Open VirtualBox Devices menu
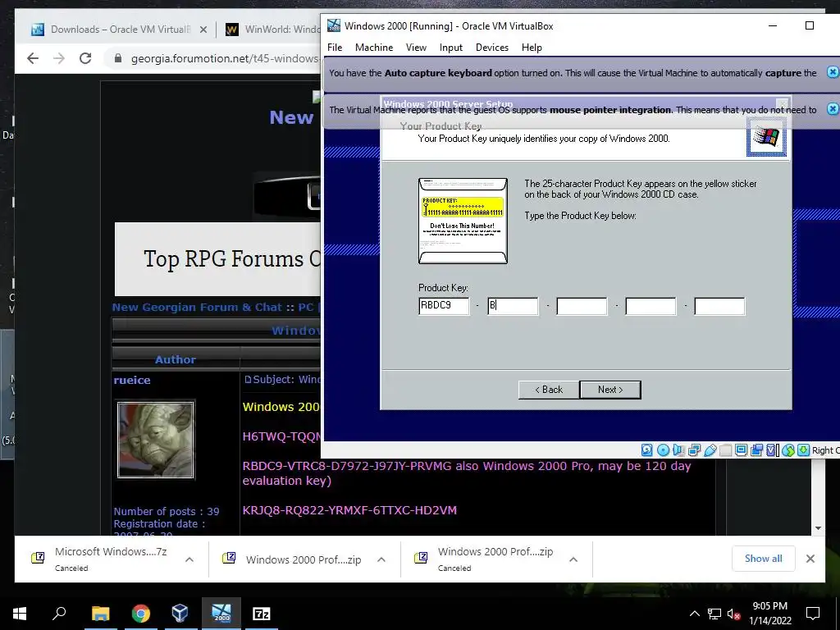This screenshot has width=840, height=630. point(492,48)
